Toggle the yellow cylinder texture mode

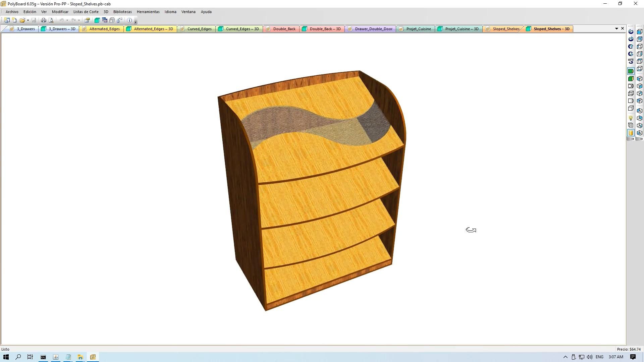(x=631, y=133)
